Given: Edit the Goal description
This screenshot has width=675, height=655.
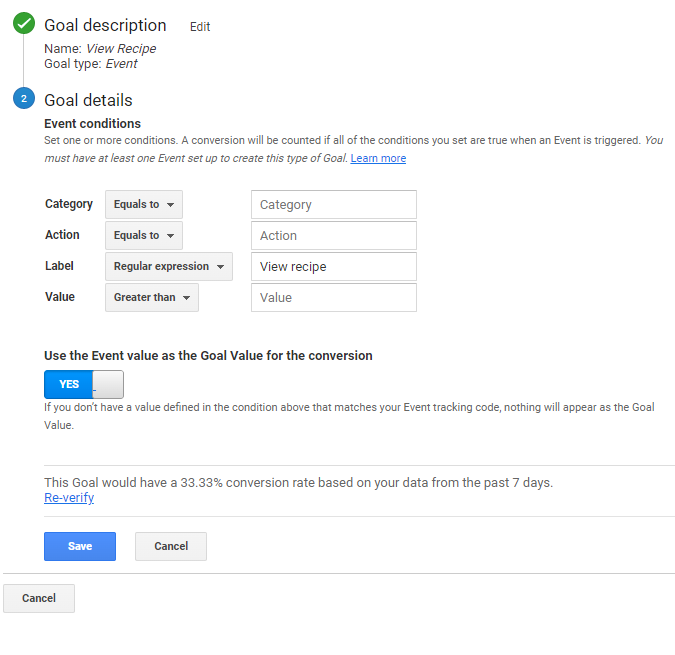Looking at the screenshot, I should pos(200,27).
